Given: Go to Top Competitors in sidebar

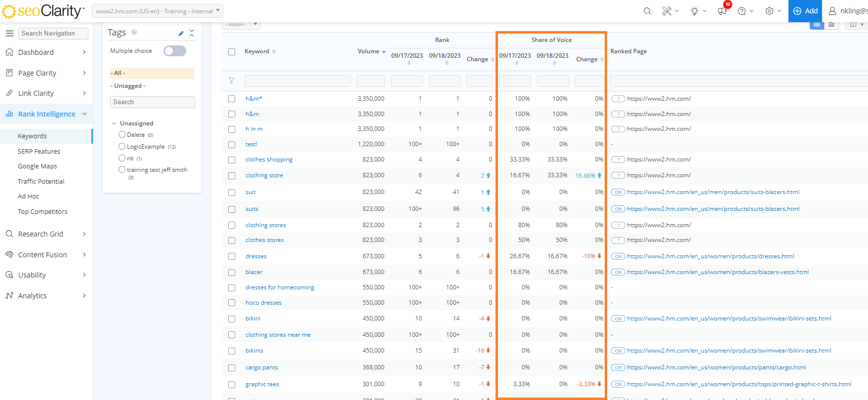Looking at the screenshot, I should [42, 211].
